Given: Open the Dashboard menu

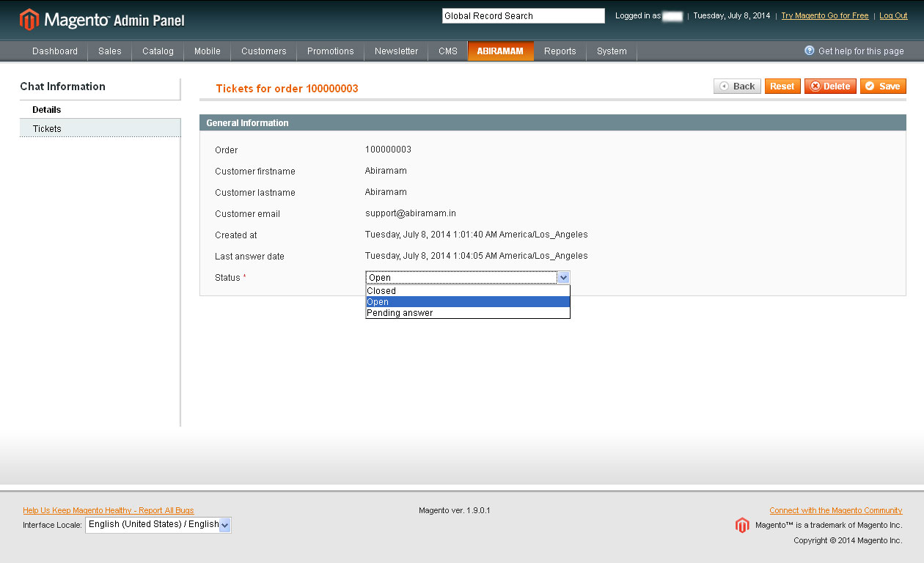Looking at the screenshot, I should [55, 51].
